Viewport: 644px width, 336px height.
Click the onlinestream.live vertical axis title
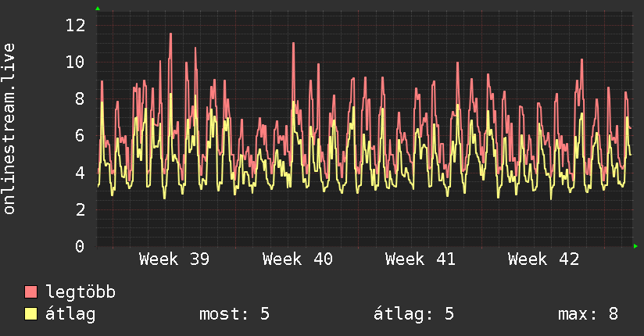click(9, 129)
